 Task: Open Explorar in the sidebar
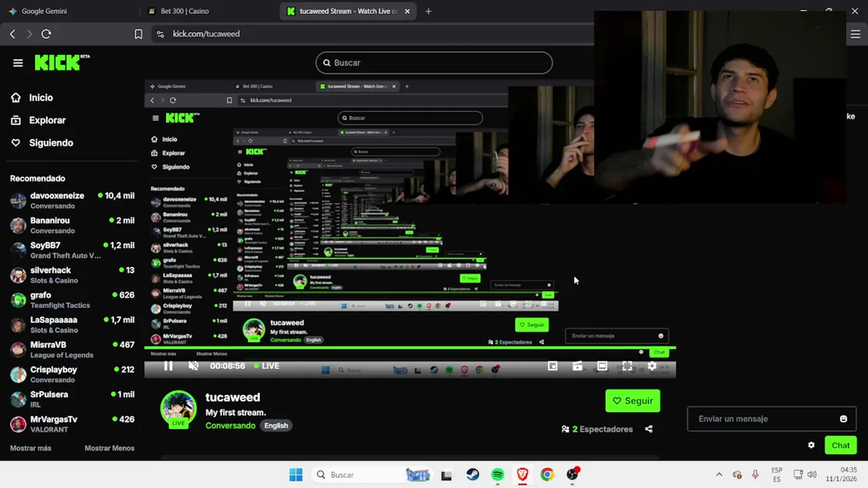coord(47,120)
